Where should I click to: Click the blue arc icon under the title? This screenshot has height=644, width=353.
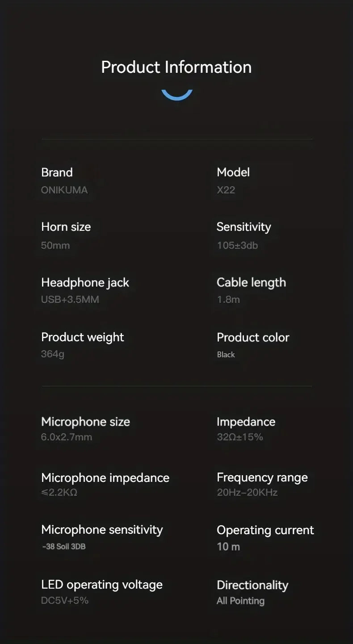(176, 95)
